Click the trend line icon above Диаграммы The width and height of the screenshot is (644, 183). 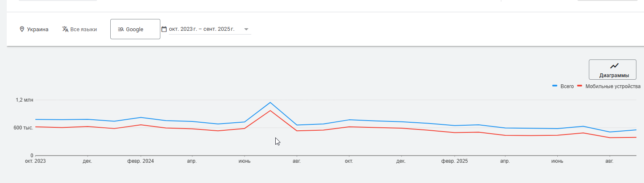615,66
